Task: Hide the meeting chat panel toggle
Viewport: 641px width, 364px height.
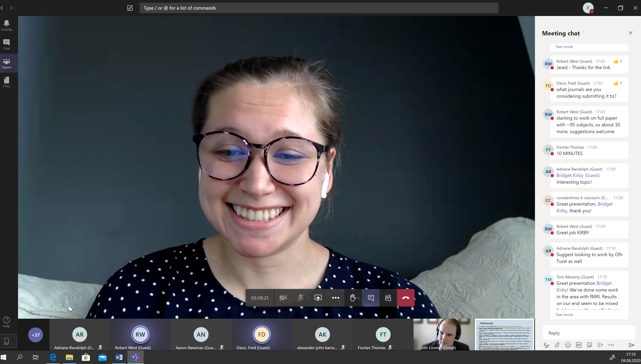Action: point(371,298)
